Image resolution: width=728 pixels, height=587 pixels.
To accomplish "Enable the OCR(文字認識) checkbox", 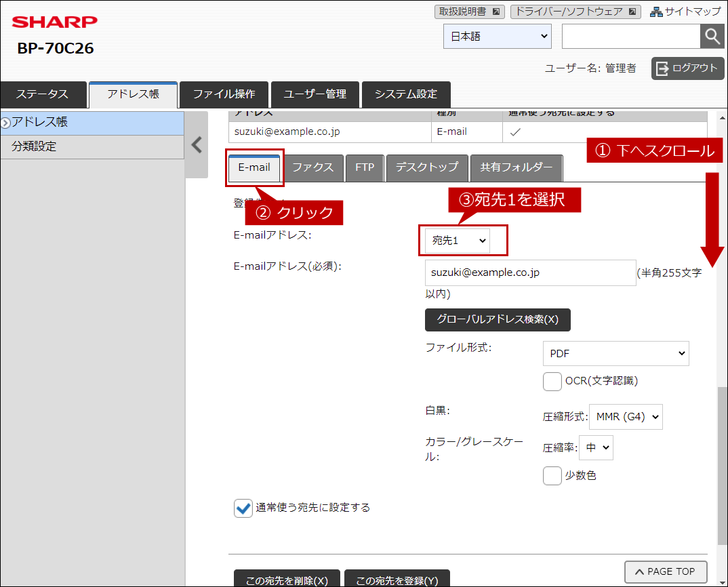I will click(x=552, y=381).
